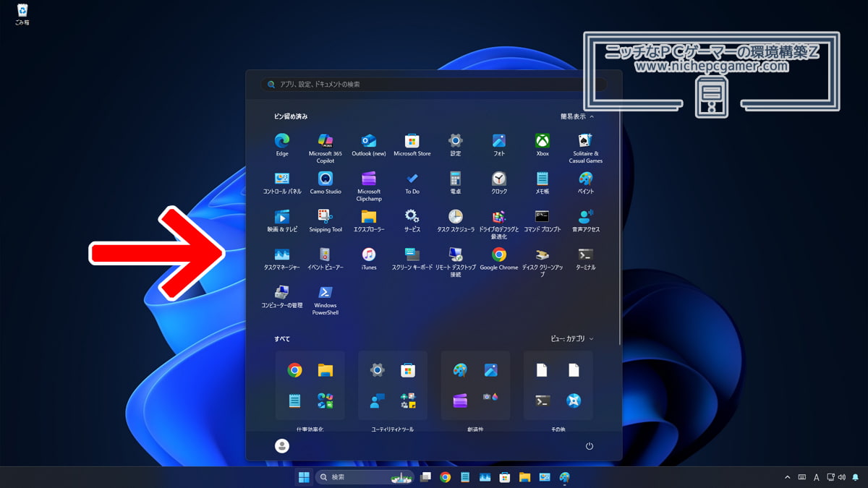The height and width of the screenshot is (488, 868).
Task: Expand hidden icons in the system tray
Action: tap(787, 476)
